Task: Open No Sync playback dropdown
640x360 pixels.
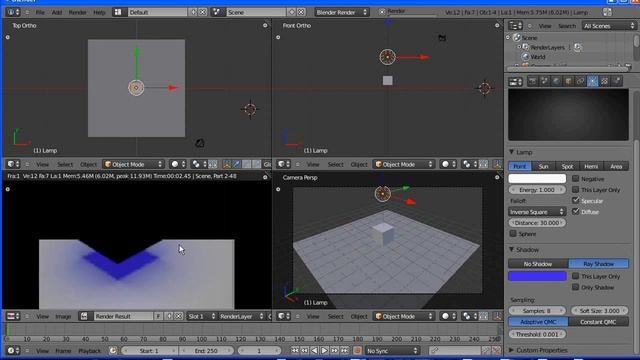Action: (x=392, y=351)
